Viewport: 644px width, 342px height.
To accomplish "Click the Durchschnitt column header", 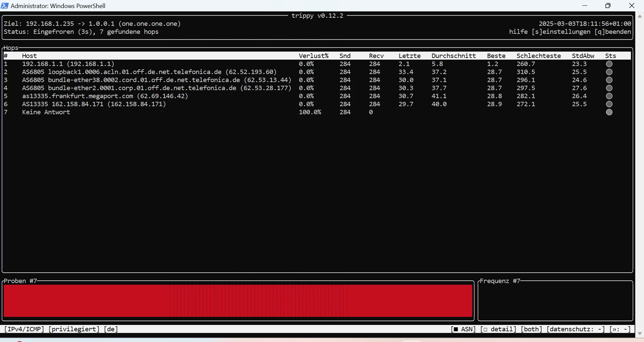I will click(x=454, y=56).
